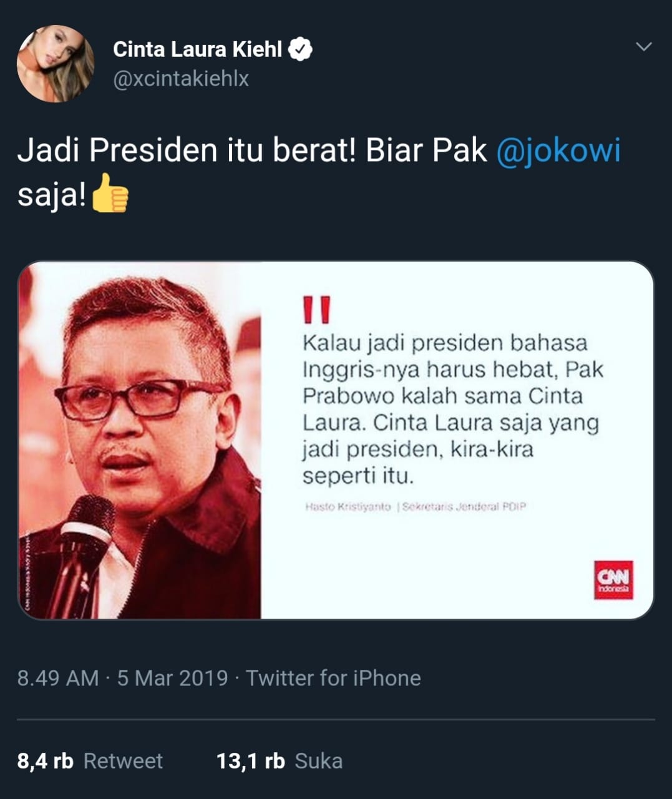This screenshot has width=672, height=799.
Task: Click the 8.49 AM timestamp
Action: tap(58, 678)
